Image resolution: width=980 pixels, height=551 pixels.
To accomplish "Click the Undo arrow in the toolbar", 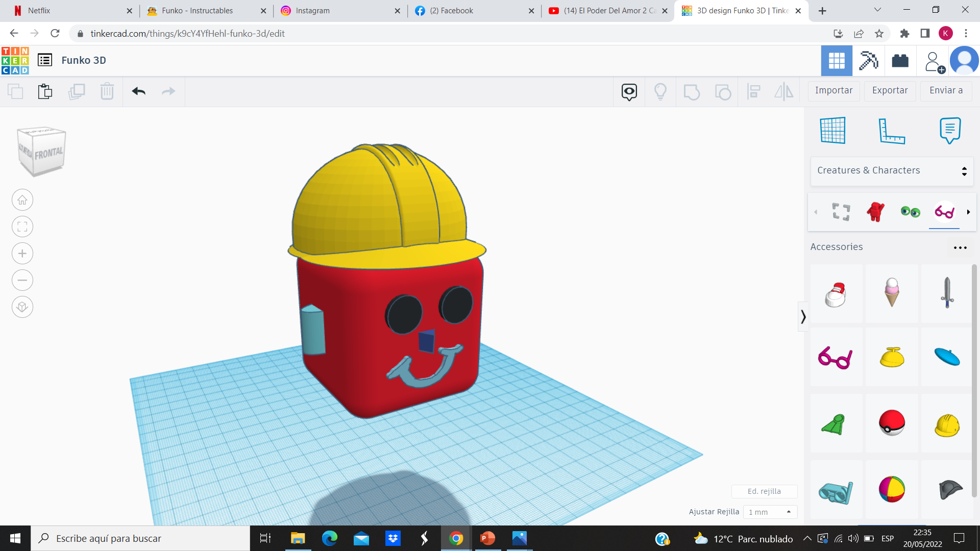I will click(x=138, y=91).
